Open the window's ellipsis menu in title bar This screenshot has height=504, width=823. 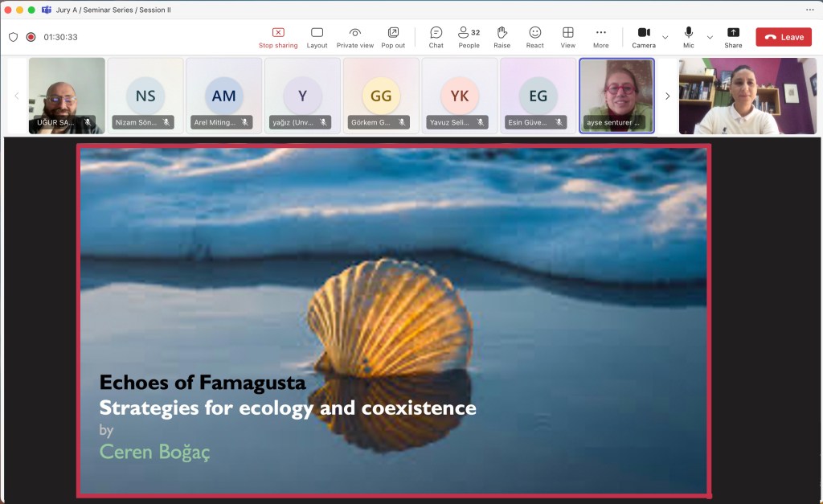pos(809,10)
